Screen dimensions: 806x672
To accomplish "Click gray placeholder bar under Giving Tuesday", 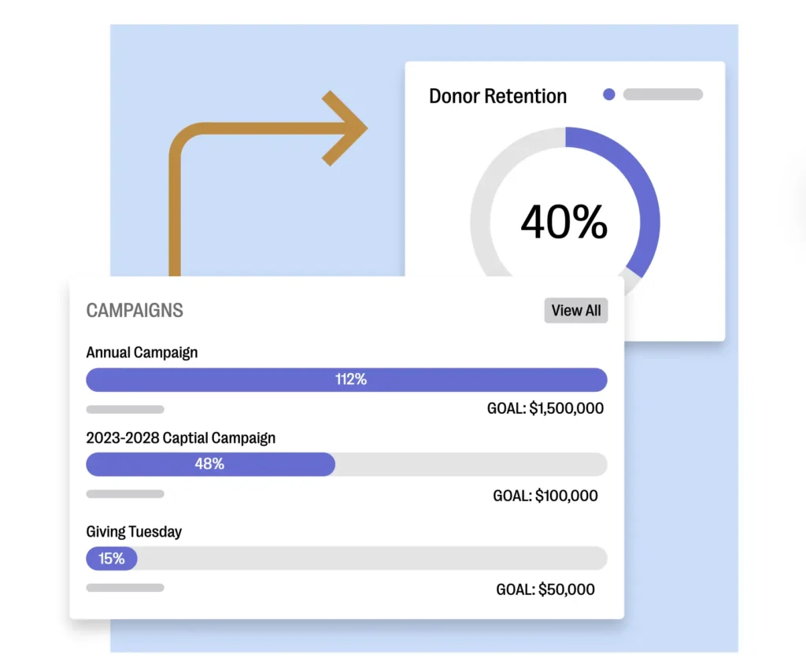I will point(125,588).
